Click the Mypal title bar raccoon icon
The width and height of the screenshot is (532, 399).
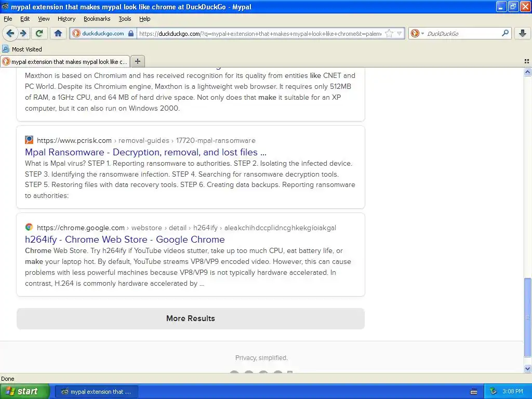5,6
